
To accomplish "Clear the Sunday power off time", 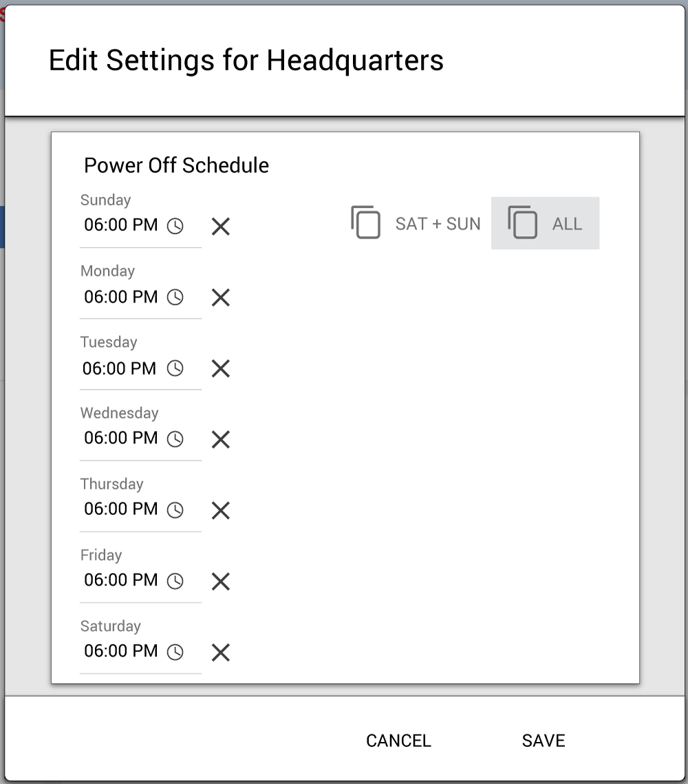I will click(220, 226).
